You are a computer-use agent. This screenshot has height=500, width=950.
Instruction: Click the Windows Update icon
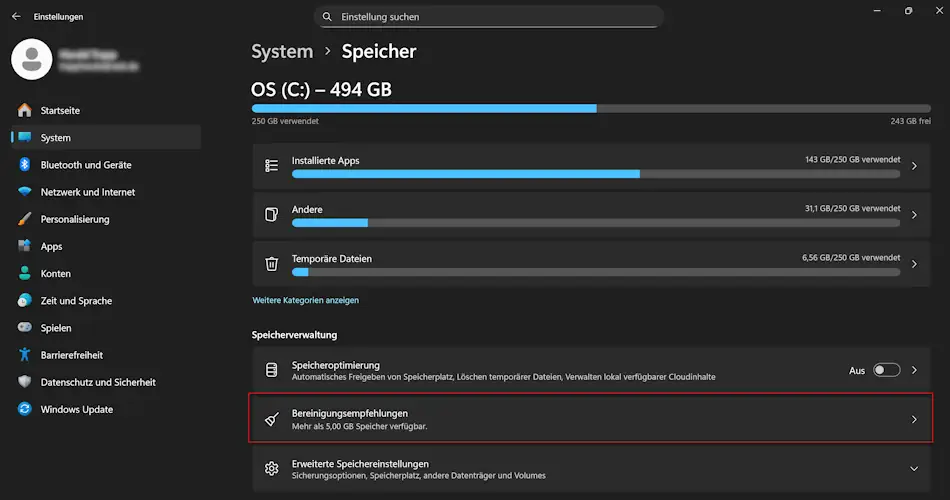[x=24, y=409]
